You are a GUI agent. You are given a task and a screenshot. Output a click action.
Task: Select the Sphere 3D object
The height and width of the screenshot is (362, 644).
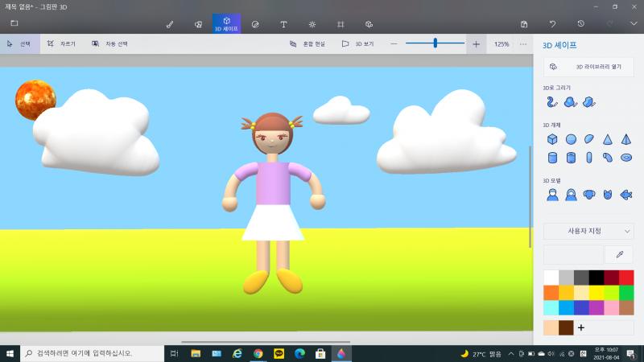(571, 139)
